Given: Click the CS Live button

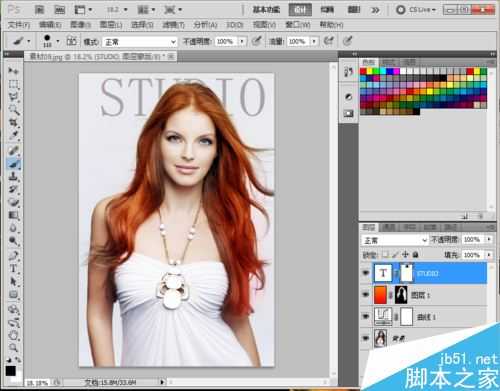Looking at the screenshot, I should [416, 10].
